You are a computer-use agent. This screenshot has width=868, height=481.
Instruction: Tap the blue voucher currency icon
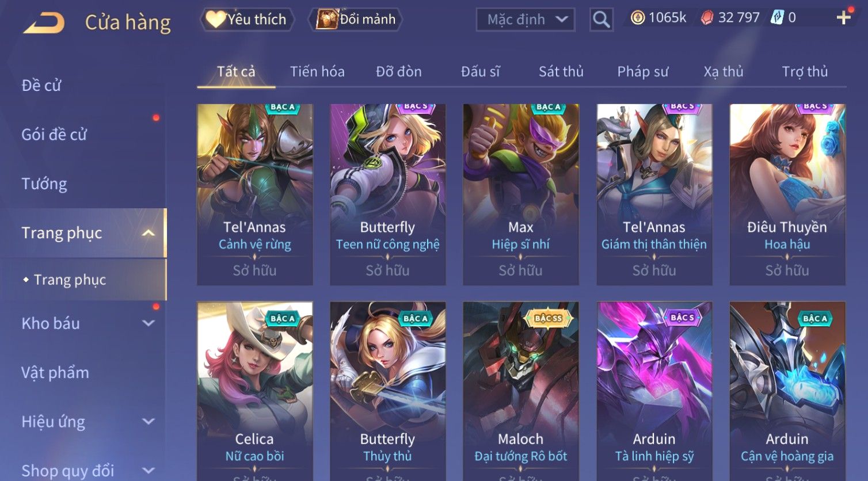(x=777, y=18)
